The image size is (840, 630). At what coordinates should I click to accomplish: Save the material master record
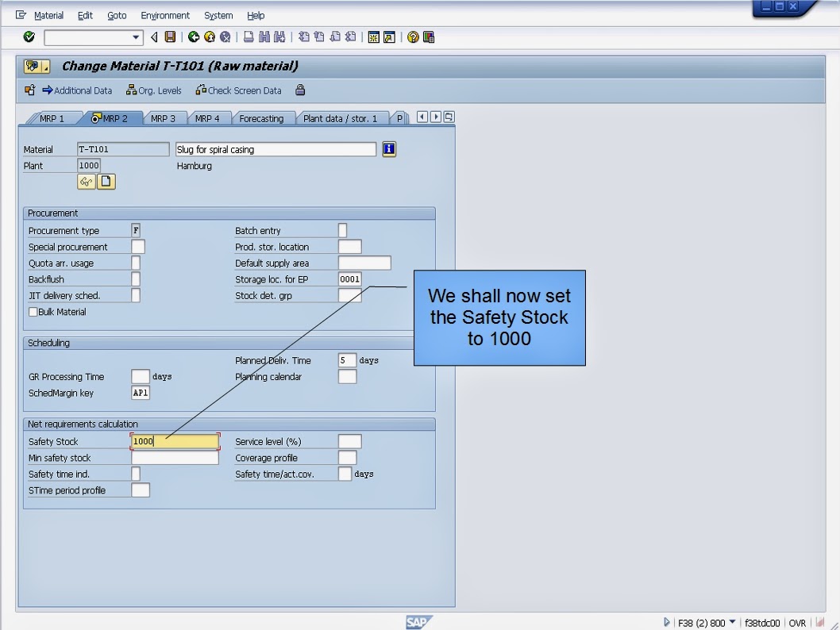click(168, 36)
